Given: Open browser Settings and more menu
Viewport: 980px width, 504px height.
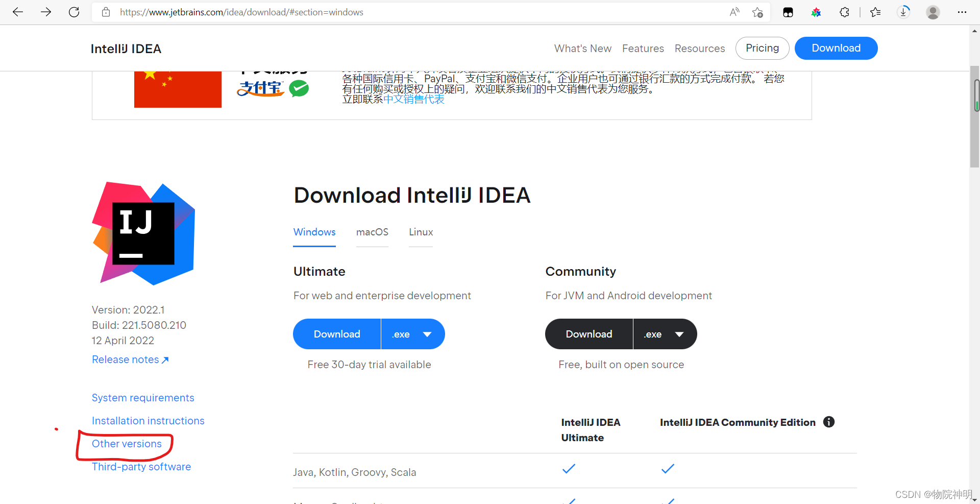Looking at the screenshot, I should click(x=962, y=12).
